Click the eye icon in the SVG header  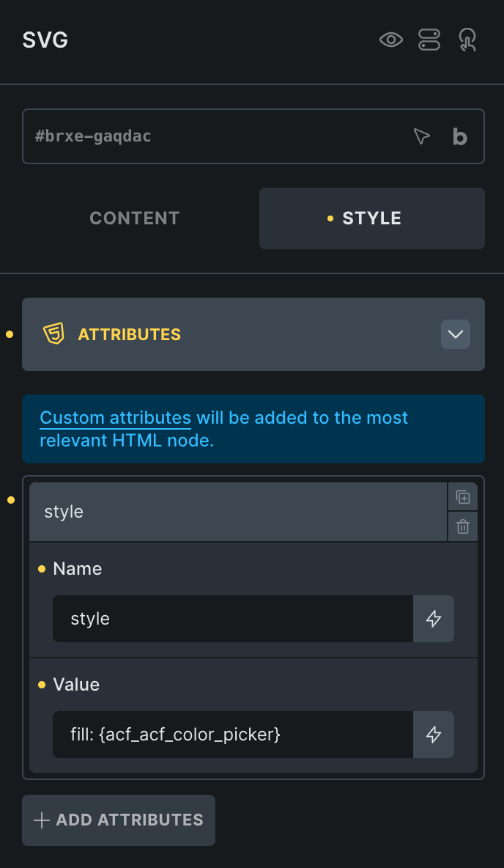(x=391, y=40)
